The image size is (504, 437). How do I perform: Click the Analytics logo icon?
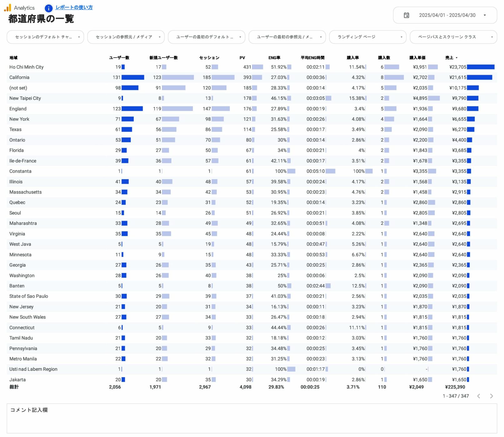[8, 8]
